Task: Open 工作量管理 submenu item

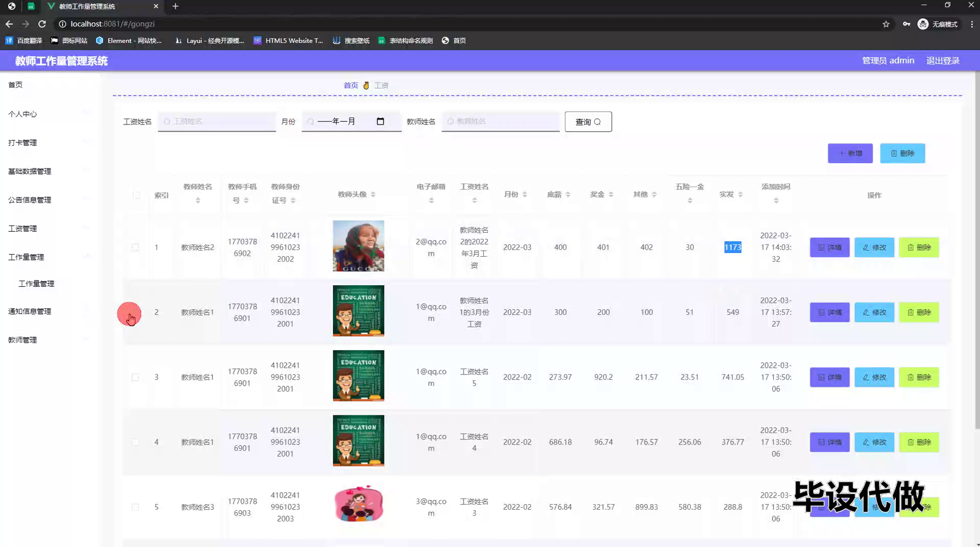Action: click(x=36, y=284)
